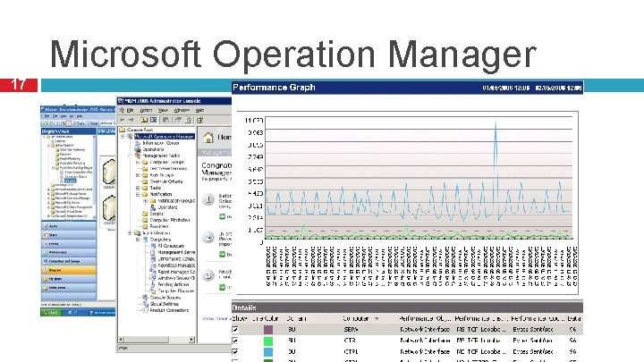Viewport: 644px width, 362px height.
Task: Toggle the Show/Hide console tree icon
Action: [154, 120]
